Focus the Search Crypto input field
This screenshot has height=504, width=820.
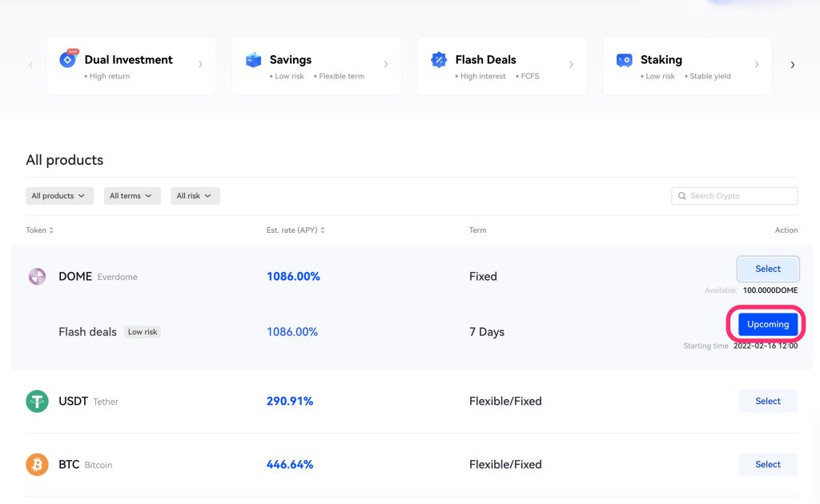740,196
